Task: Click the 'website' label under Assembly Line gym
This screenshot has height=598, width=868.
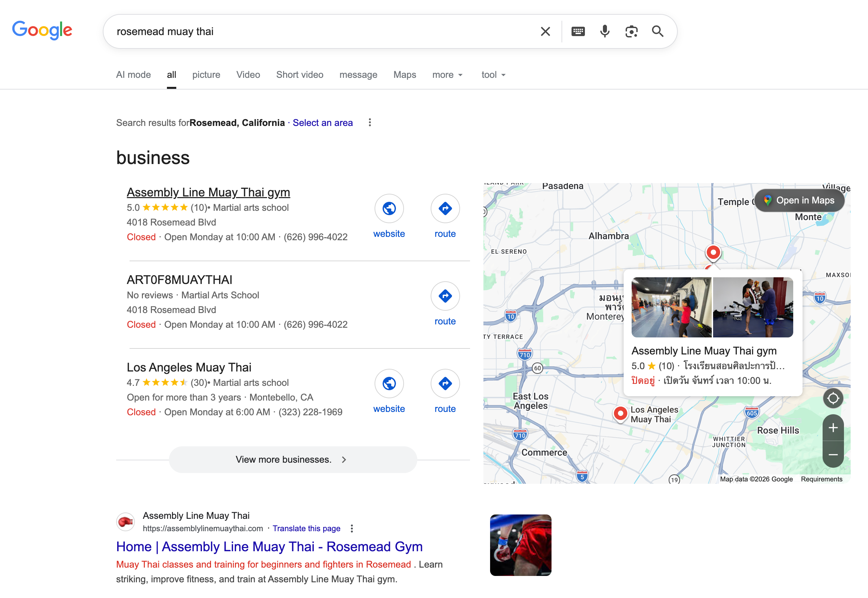Action: pyautogui.click(x=389, y=234)
